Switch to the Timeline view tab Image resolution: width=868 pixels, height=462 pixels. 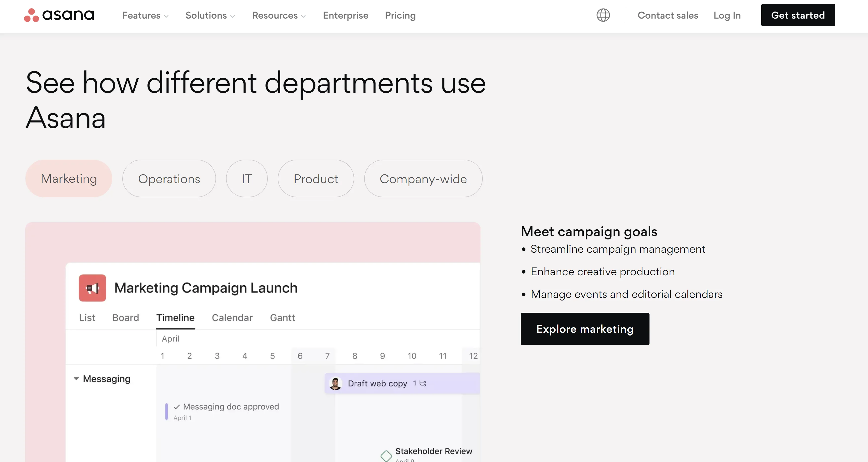[x=175, y=317]
